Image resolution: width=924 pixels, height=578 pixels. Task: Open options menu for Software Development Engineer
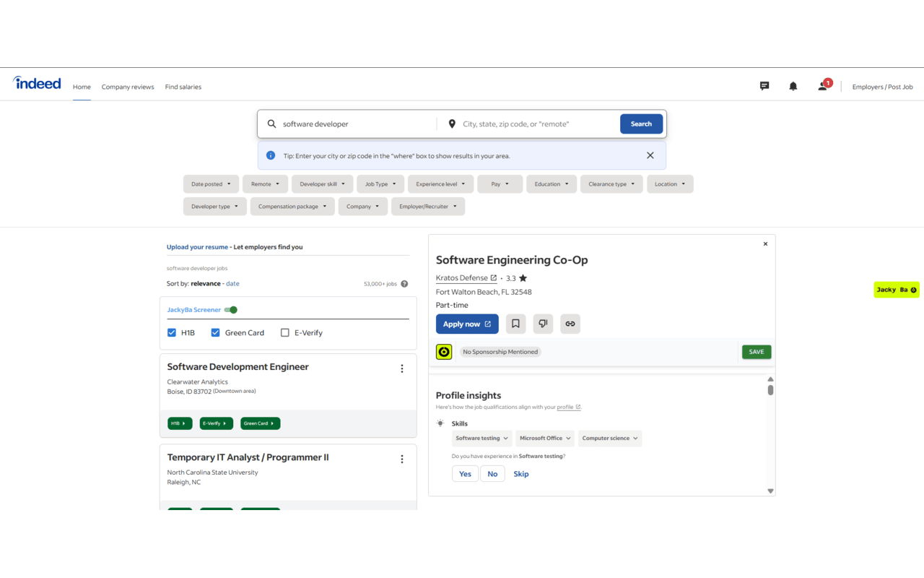click(402, 368)
